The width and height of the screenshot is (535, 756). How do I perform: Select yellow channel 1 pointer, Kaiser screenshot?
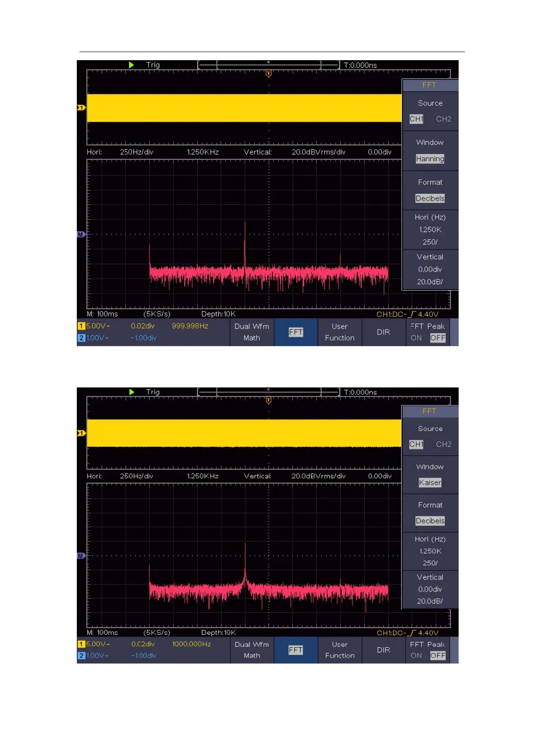coord(81,433)
